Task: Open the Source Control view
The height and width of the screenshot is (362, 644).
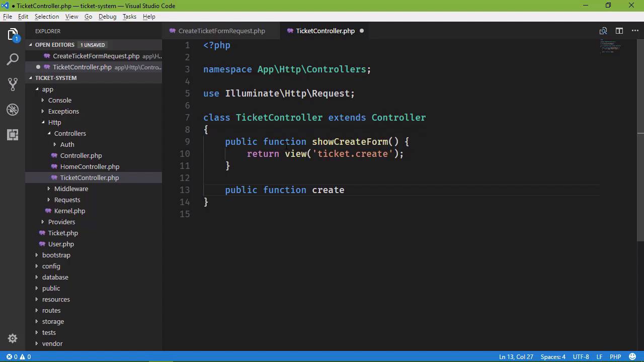Action: [x=13, y=84]
